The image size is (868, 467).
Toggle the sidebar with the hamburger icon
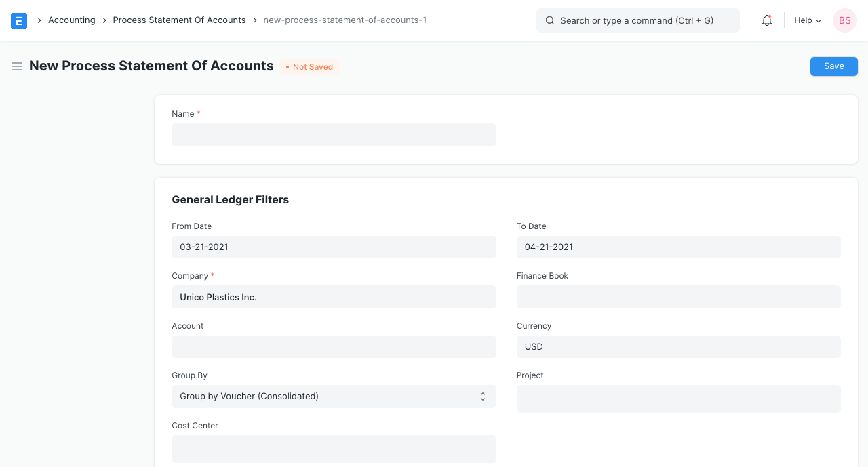17,66
